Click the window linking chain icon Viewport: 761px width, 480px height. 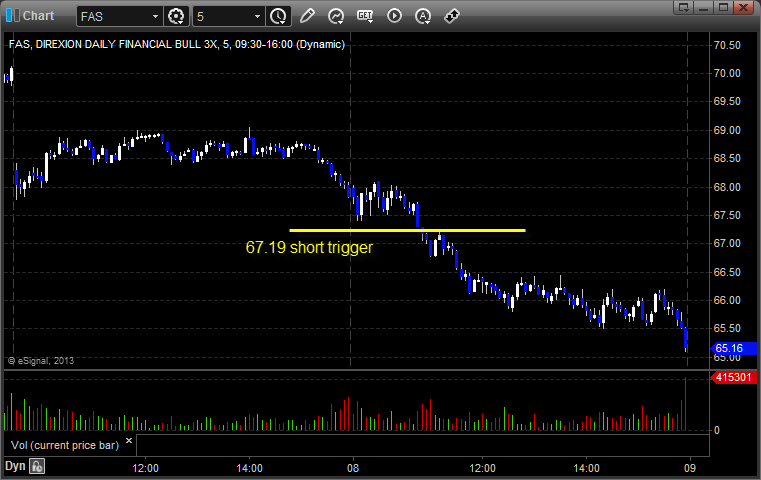[452, 16]
